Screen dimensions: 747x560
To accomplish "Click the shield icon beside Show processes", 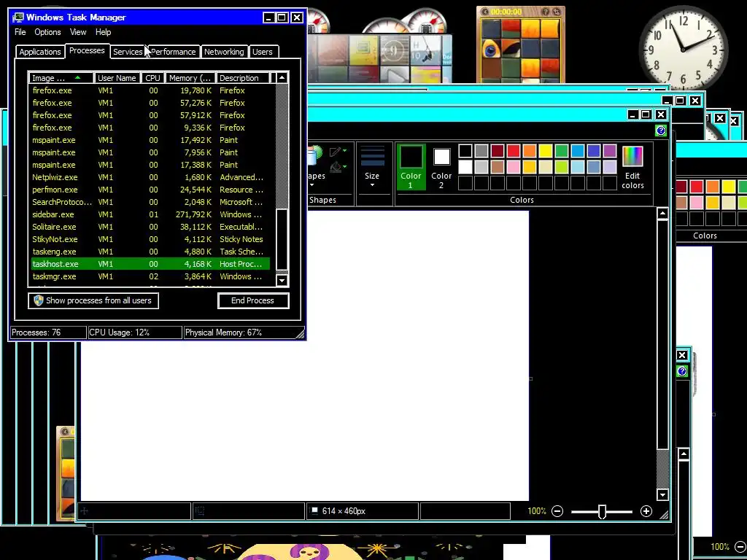I will click(x=39, y=300).
